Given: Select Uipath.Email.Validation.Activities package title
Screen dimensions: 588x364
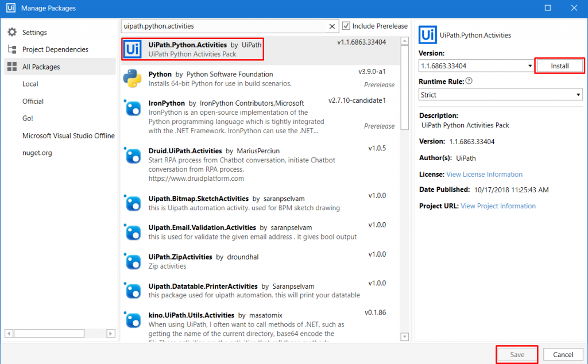Looking at the screenshot, I should pos(202,227).
